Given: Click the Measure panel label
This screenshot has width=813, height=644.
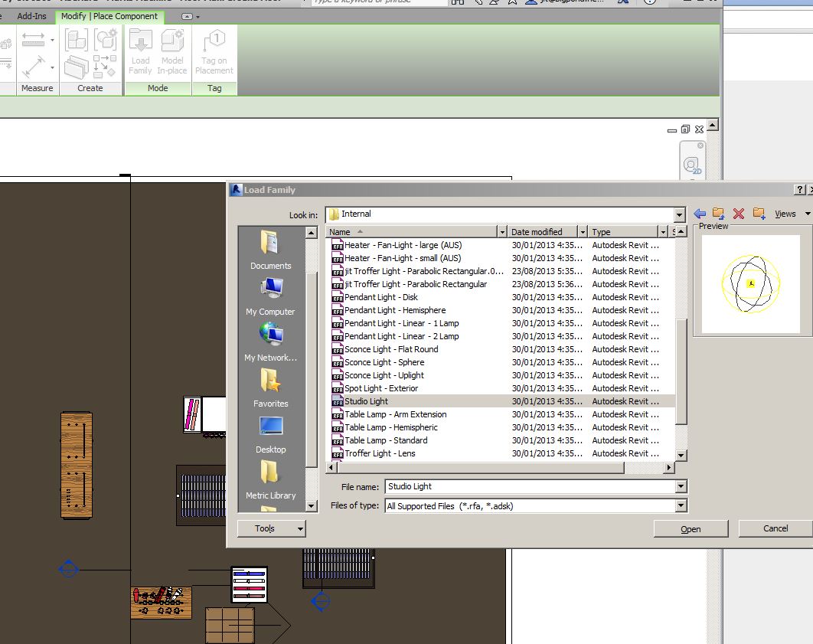Looking at the screenshot, I should pos(38,88).
